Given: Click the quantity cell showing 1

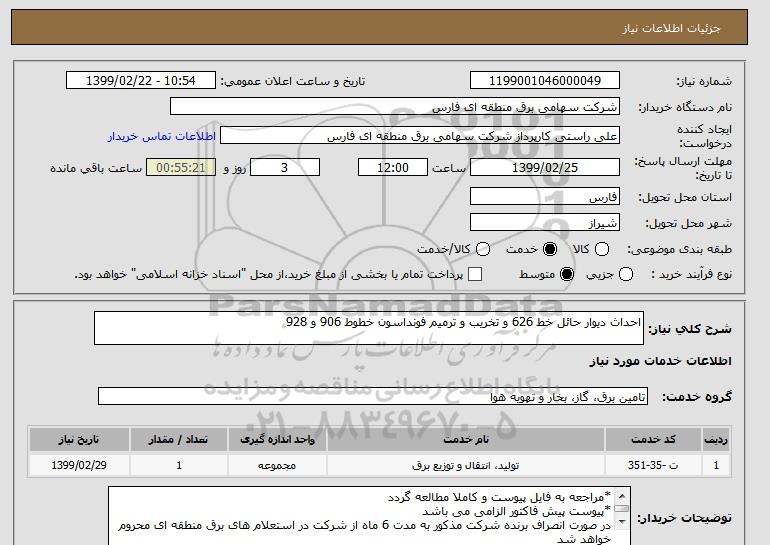Looking at the screenshot, I should (179, 465).
